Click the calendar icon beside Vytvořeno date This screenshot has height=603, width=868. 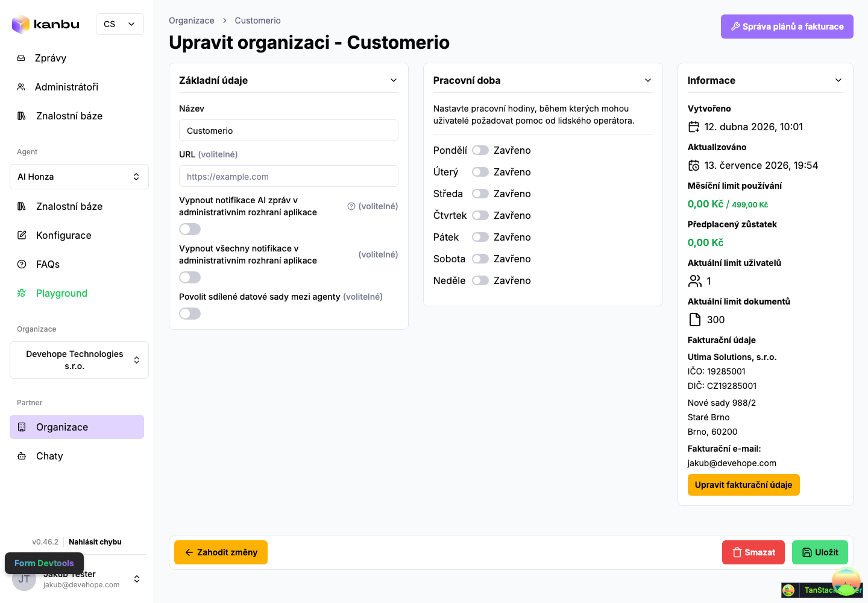[694, 127]
